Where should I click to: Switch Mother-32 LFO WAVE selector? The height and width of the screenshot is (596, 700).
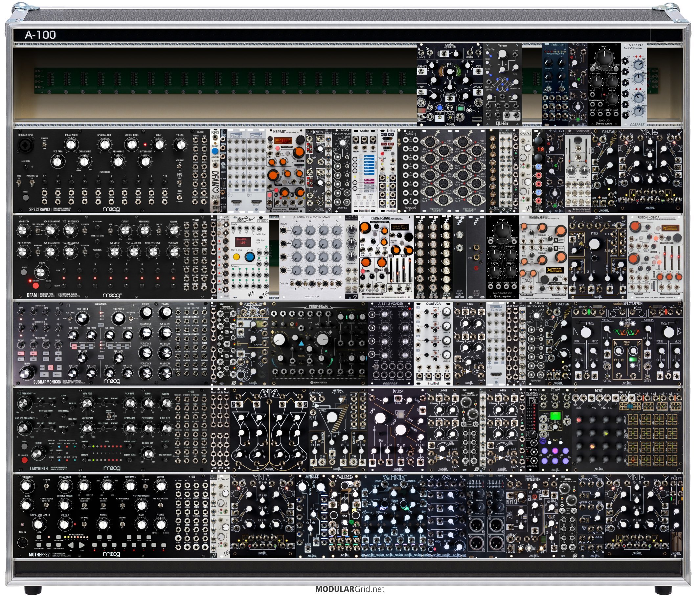[x=83, y=524]
